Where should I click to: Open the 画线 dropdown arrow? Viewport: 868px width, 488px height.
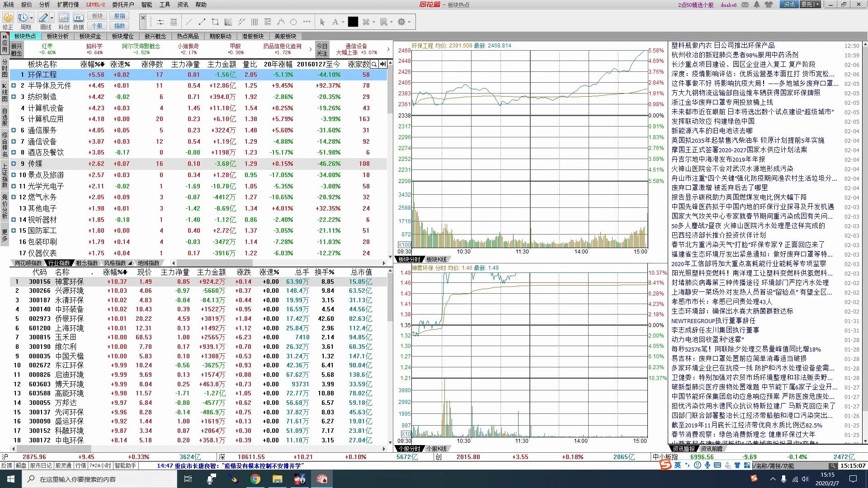point(52,18)
